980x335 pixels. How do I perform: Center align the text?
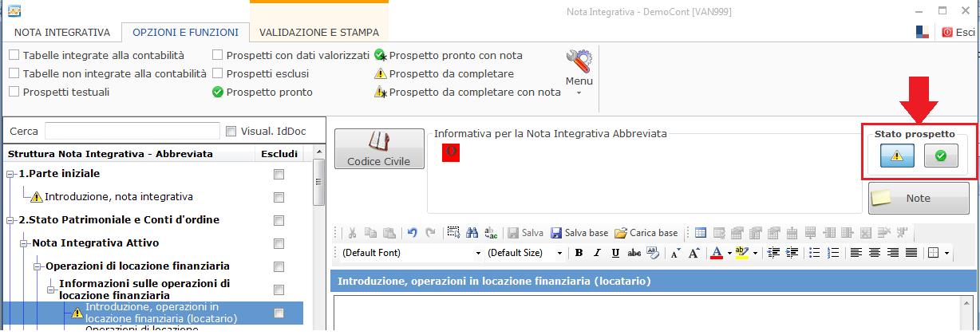pyautogui.click(x=874, y=253)
